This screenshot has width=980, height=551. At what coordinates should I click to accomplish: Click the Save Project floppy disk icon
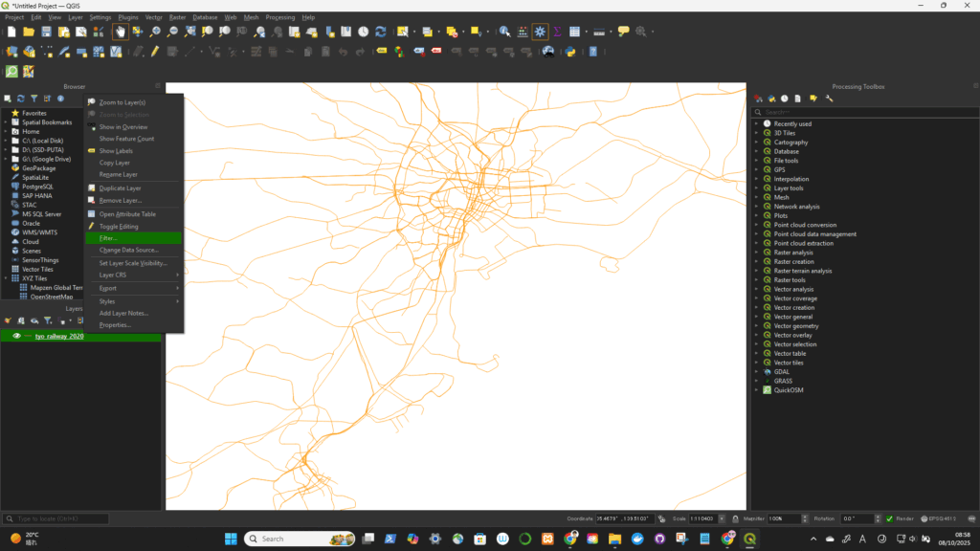[47, 32]
